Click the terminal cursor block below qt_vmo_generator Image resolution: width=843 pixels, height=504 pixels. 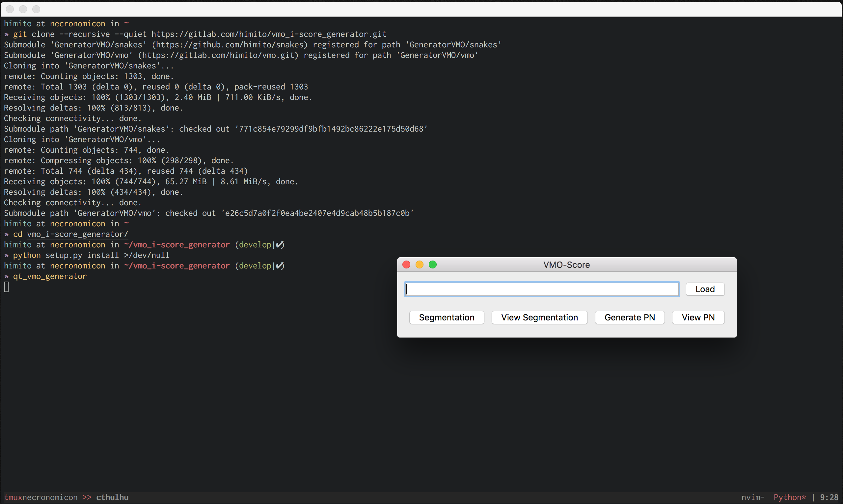tap(7, 287)
